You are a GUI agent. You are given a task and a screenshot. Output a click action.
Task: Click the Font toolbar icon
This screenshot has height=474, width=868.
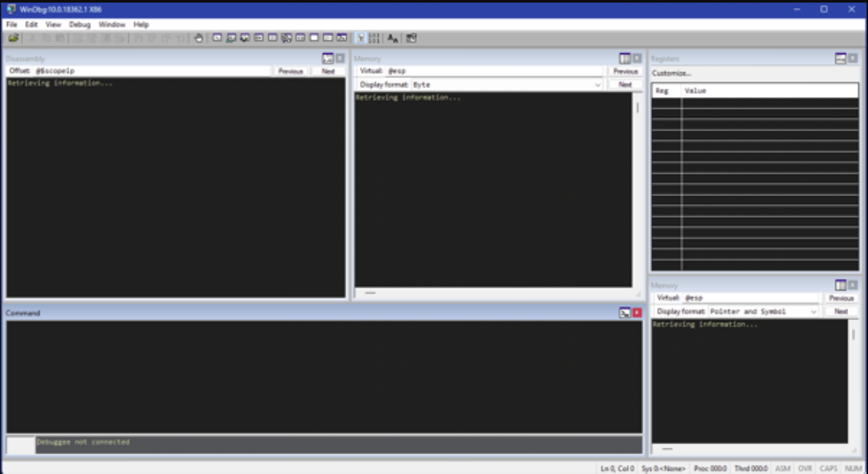[392, 38]
